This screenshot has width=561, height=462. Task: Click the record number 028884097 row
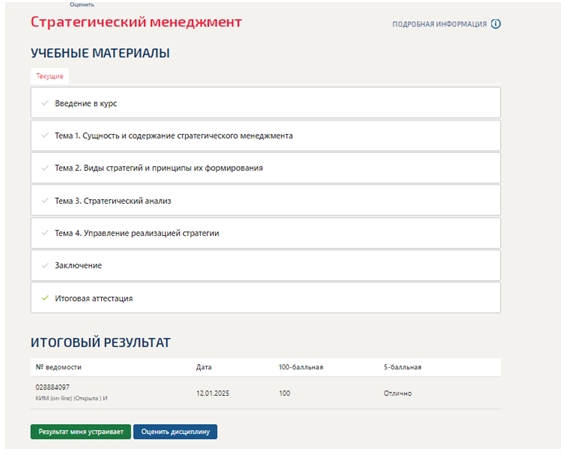coord(265,393)
